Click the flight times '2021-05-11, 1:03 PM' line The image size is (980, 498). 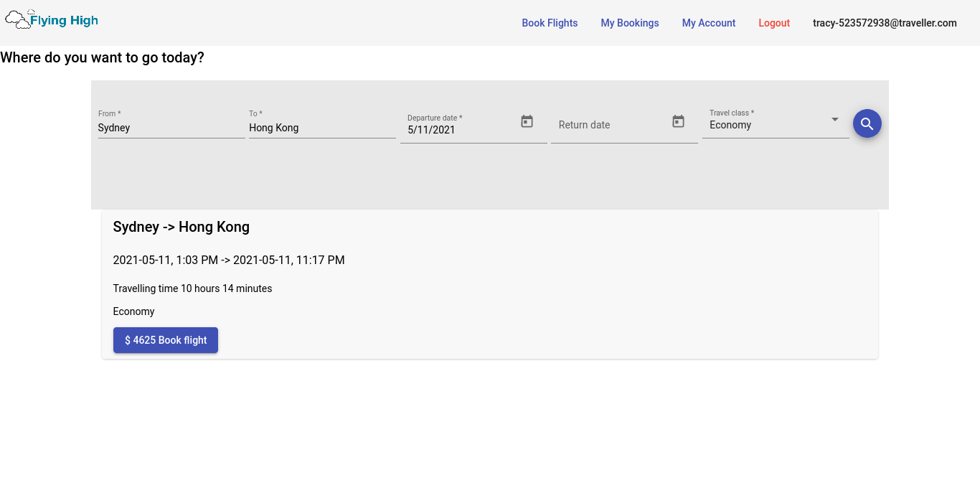229,260
